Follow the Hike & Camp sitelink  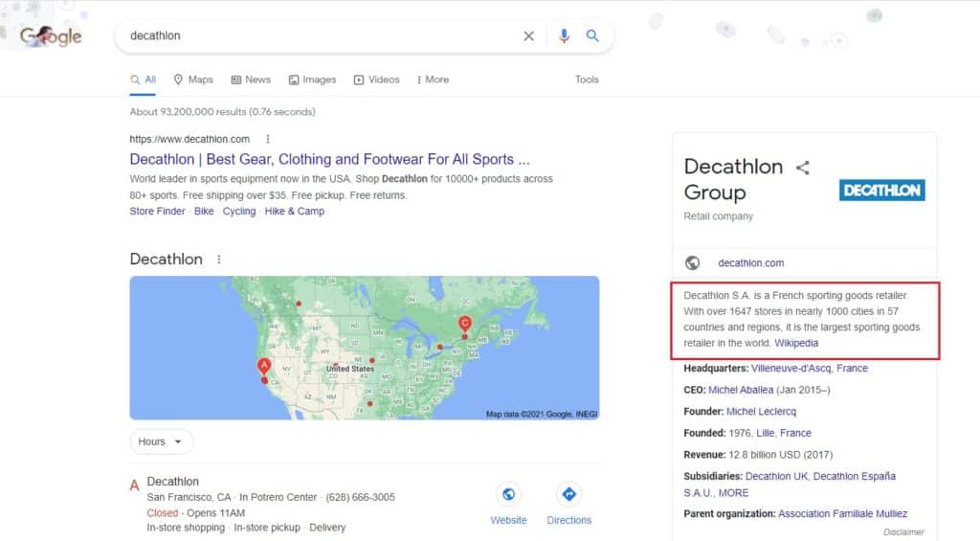(x=295, y=212)
